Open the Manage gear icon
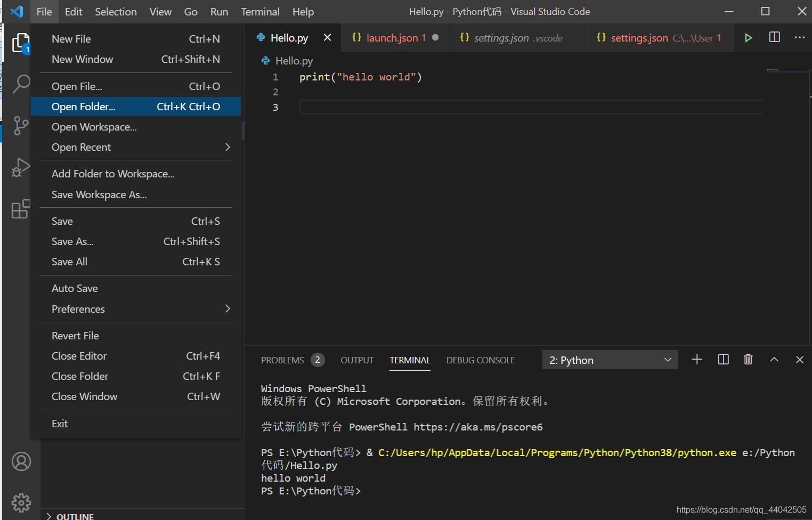Screen dimensions: 812x520 (21, 502)
